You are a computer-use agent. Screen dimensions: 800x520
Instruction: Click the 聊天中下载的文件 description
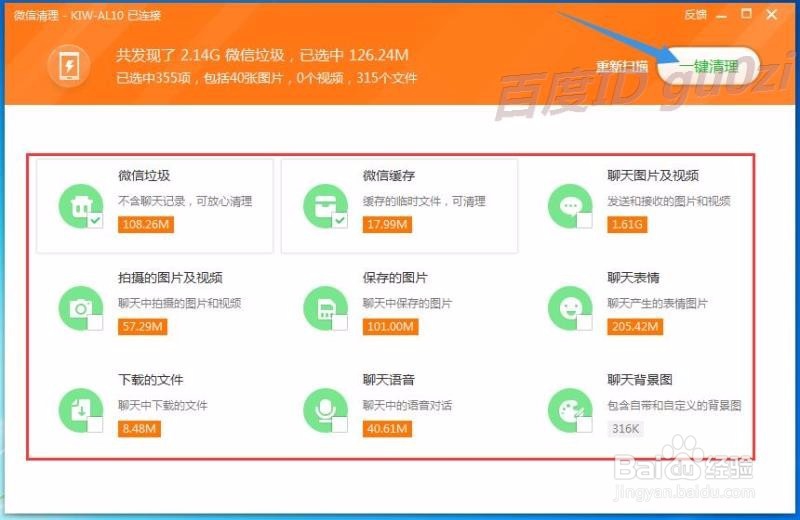click(x=163, y=406)
